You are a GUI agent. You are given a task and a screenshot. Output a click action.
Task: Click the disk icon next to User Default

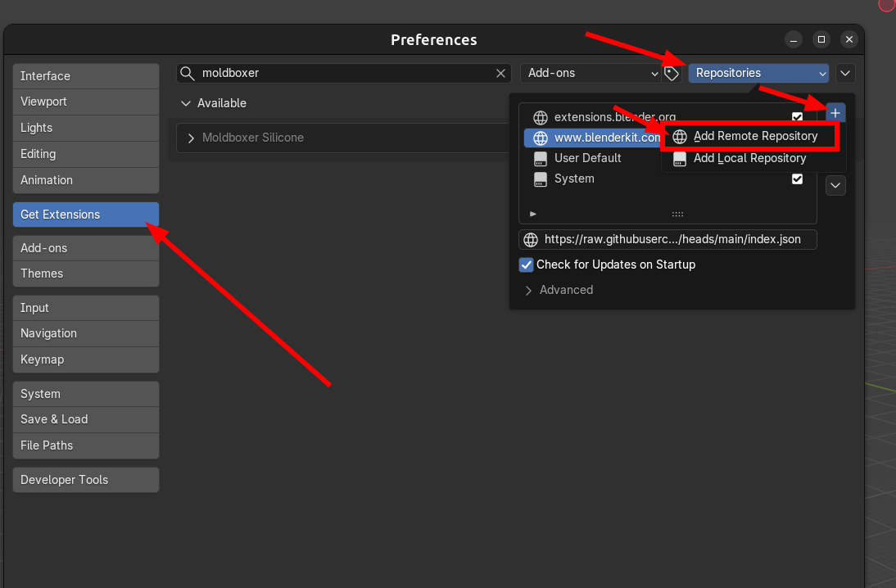pos(540,158)
